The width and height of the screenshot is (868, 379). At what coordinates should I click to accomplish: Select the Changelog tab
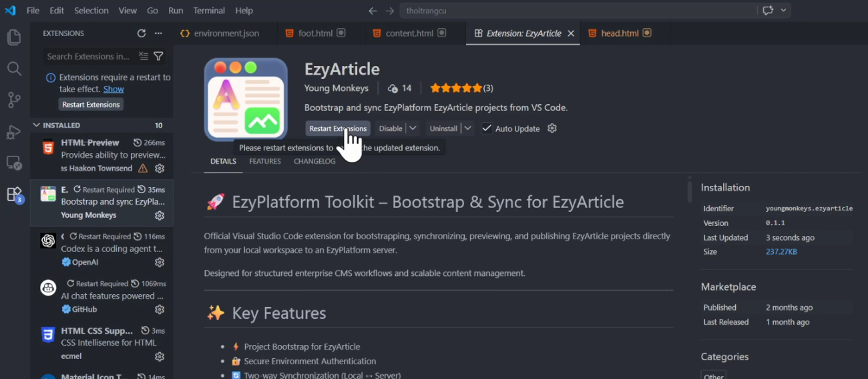pos(314,161)
